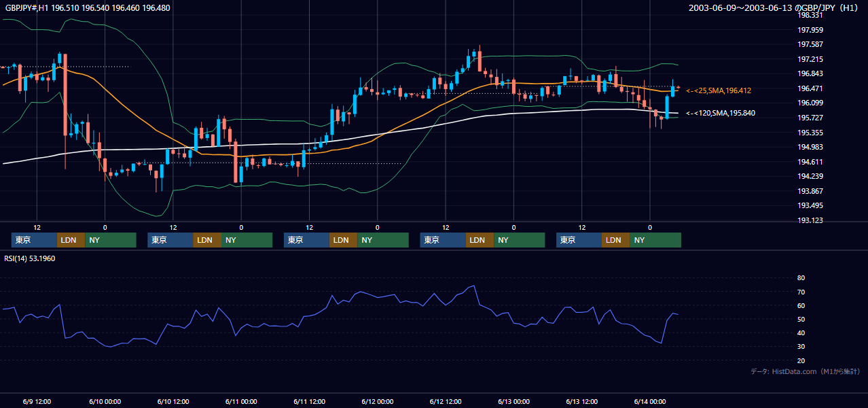868x408 pixels.
Task: Select the leftmost LDN session block
Action: click(x=71, y=240)
